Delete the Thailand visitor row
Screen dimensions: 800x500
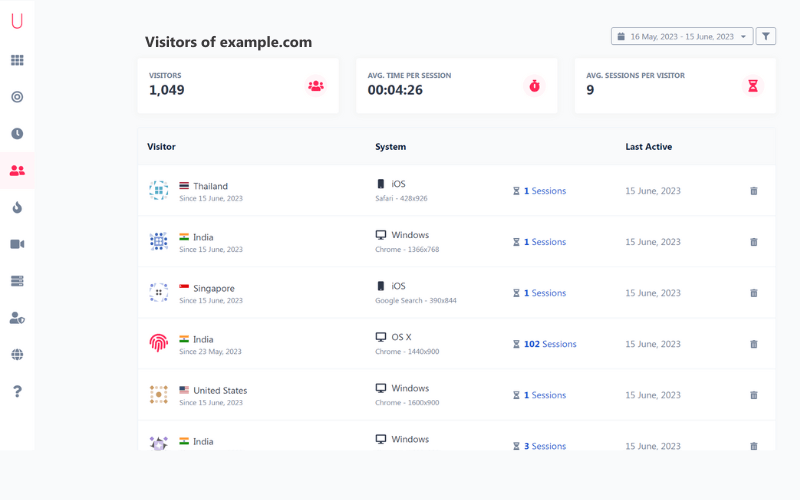coord(754,191)
